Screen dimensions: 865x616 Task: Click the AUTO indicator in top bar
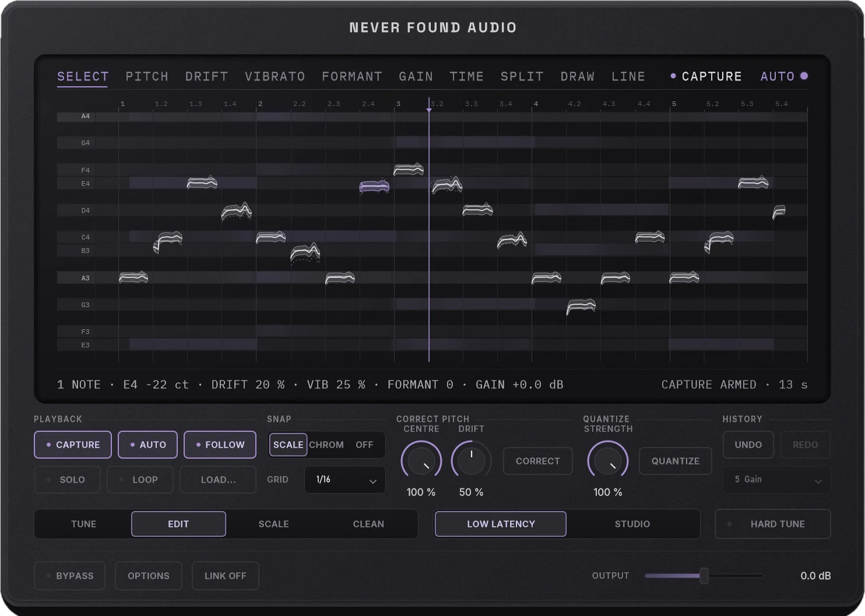(x=784, y=76)
